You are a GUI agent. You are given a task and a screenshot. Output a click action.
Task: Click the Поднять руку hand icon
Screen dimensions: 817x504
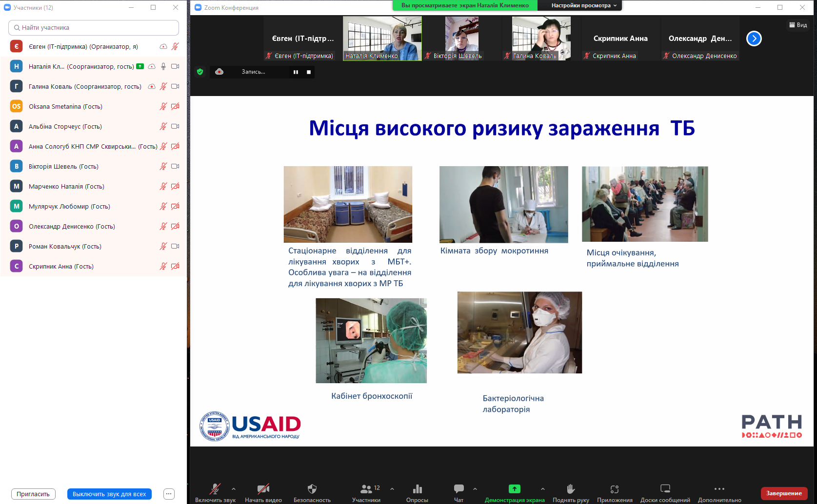pos(571,489)
